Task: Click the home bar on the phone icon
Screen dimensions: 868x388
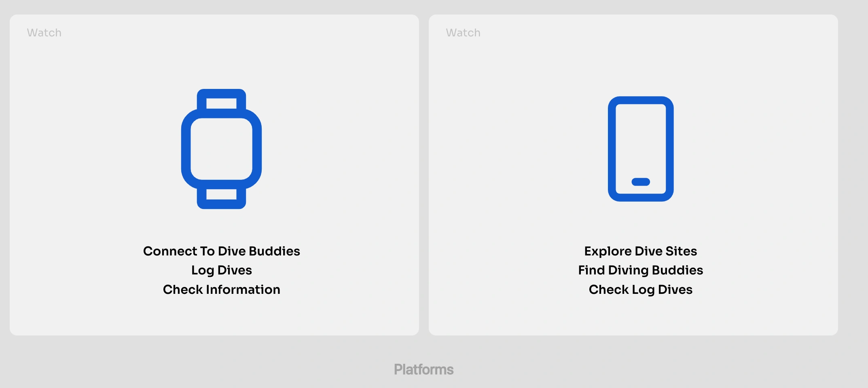Action: tap(641, 182)
